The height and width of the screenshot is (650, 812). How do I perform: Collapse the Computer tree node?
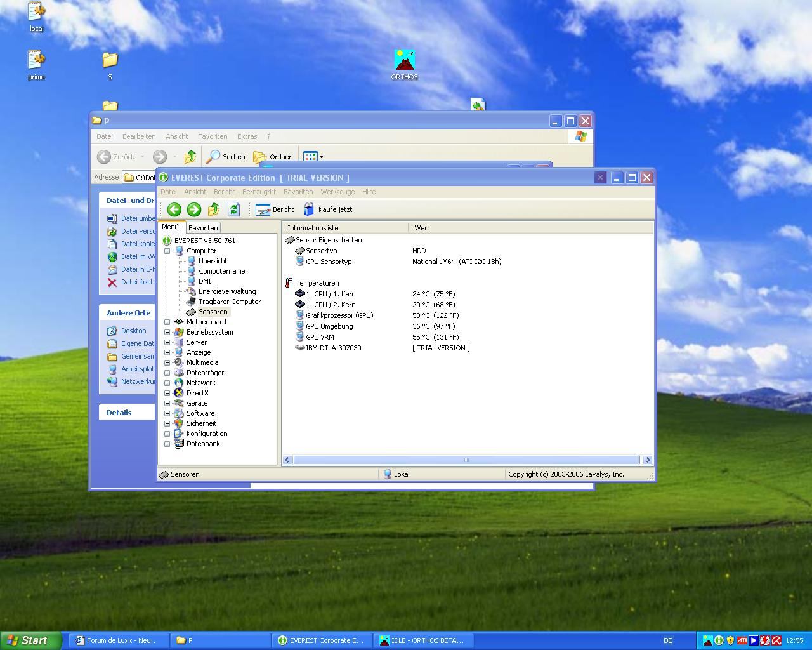coord(167,251)
